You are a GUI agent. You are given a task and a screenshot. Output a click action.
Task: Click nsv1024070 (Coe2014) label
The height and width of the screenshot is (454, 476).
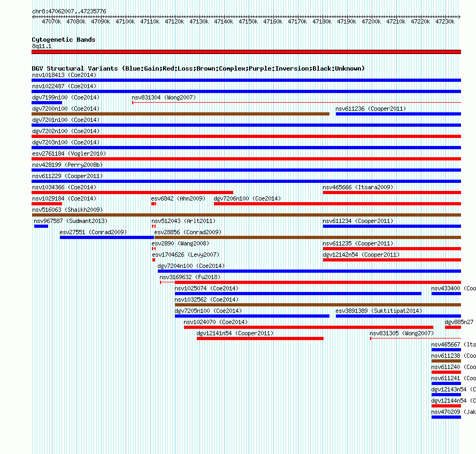pyautogui.click(x=216, y=322)
